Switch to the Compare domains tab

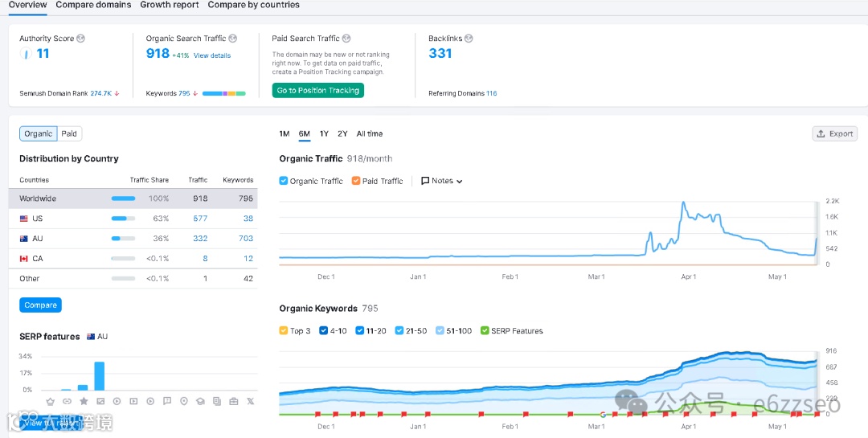tap(93, 5)
